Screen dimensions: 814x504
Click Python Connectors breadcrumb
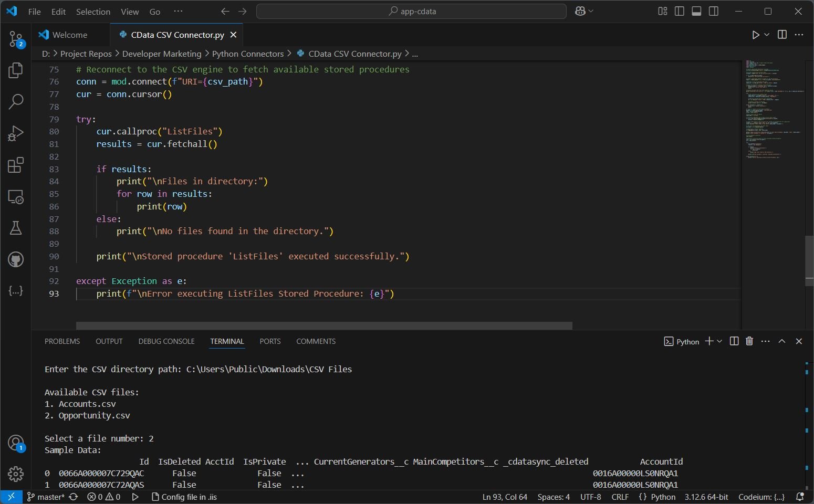point(248,54)
